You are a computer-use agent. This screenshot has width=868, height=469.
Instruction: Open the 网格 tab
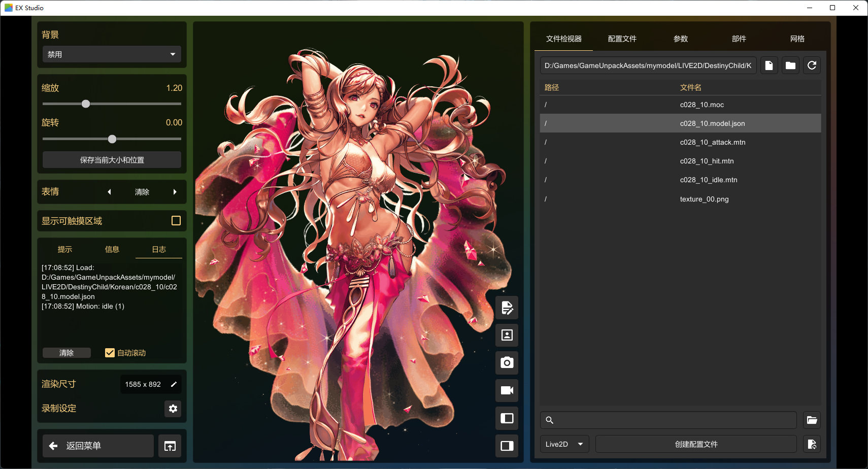[x=797, y=39]
